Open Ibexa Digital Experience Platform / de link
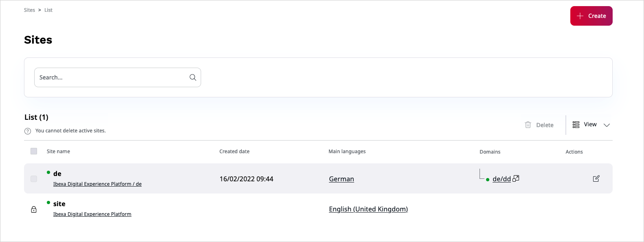 point(97,184)
